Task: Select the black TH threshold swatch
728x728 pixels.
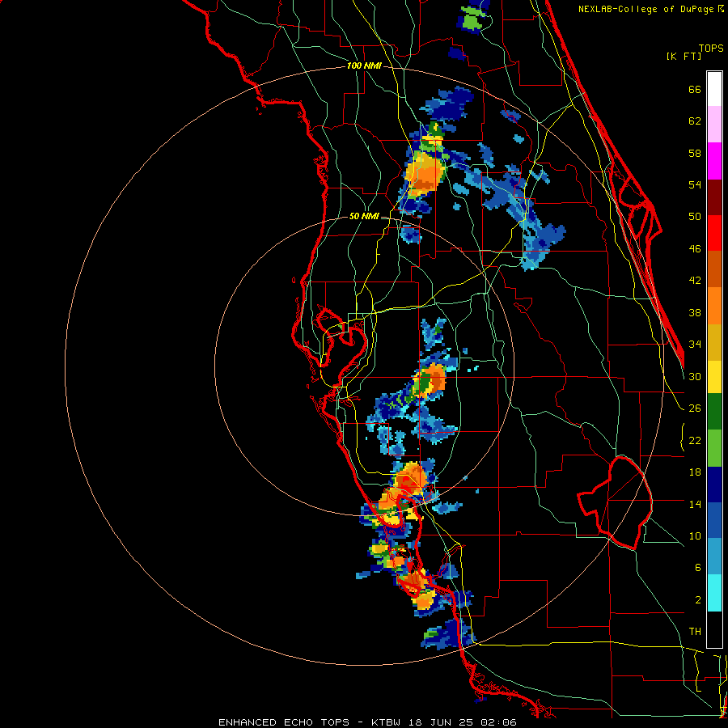Action: pyautogui.click(x=714, y=629)
